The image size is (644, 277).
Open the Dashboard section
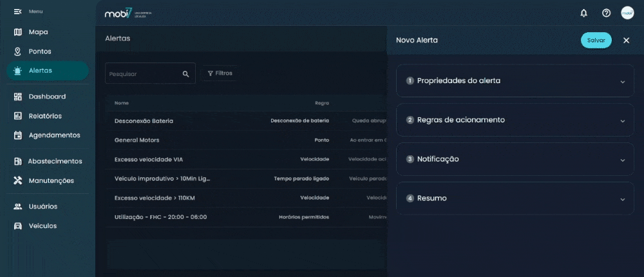tap(46, 97)
